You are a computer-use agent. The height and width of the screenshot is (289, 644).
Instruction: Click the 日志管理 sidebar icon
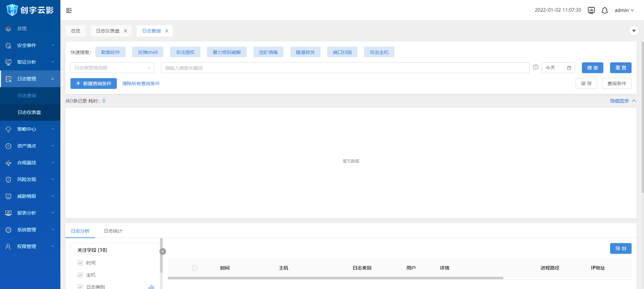[x=8, y=79]
